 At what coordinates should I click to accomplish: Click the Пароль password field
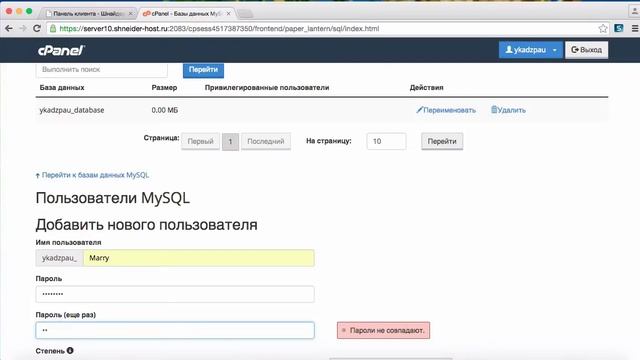pyautogui.click(x=175, y=294)
